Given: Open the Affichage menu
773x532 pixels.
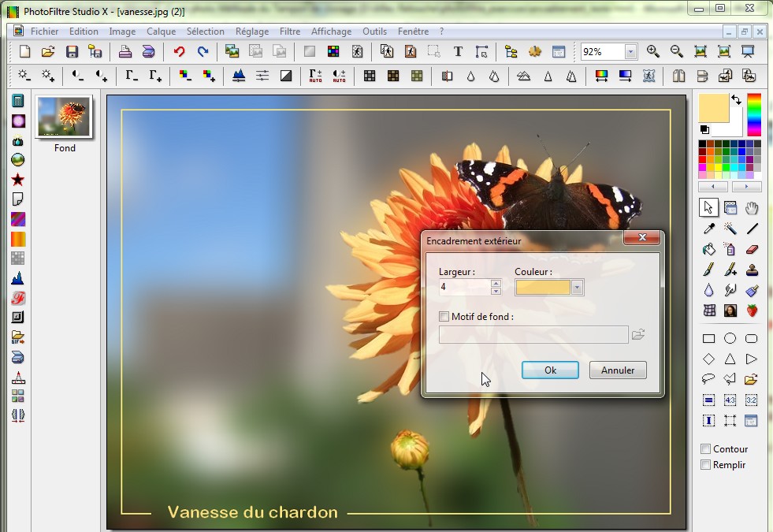Looking at the screenshot, I should [x=331, y=31].
